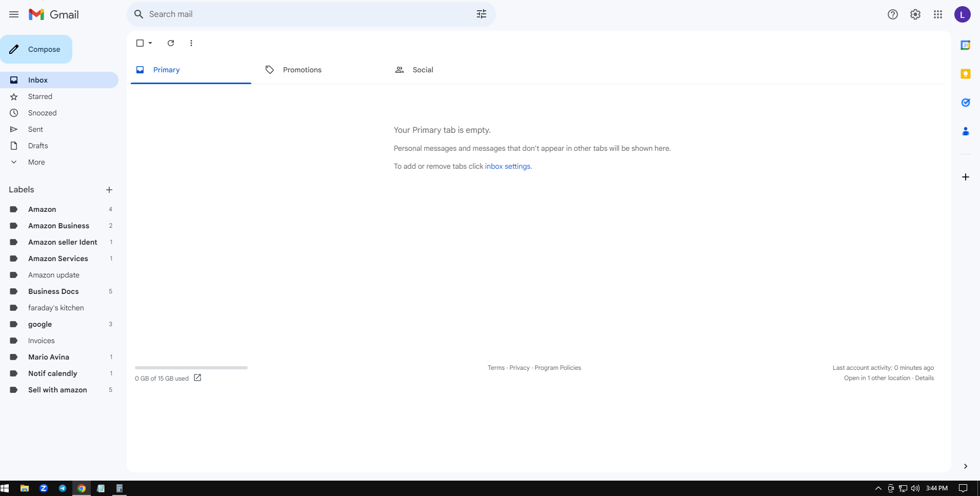
Task: Refresh the inbox
Action: tap(171, 43)
